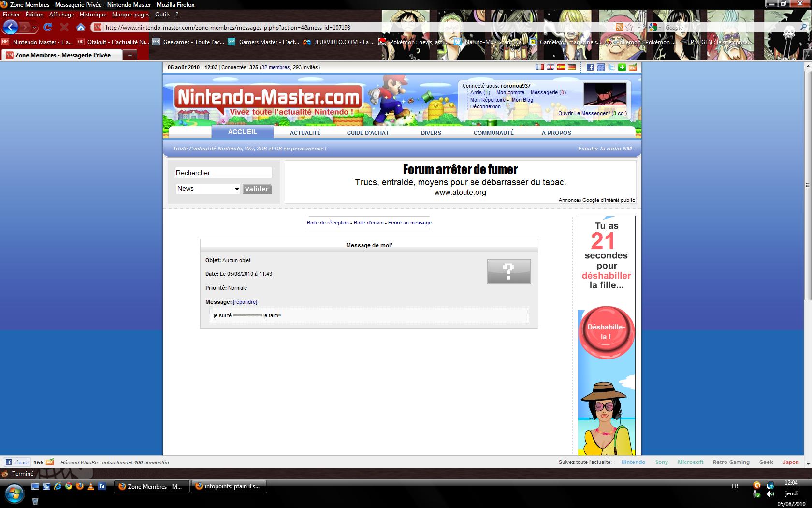Select the COMMUNAUTÉ navigation tab
Viewport: 812px width, 508px height.
click(493, 133)
